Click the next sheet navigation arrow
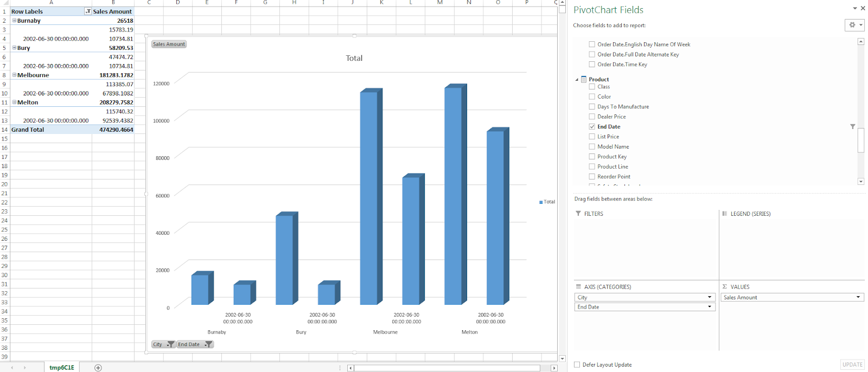This screenshot has height=372, width=868. click(24, 368)
